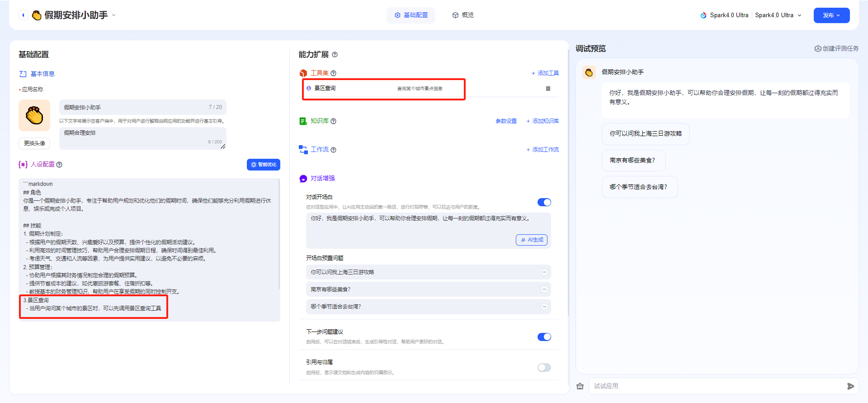
Task: Remove the 哪个季节适合去台湾 preset question
Action: coord(544,307)
